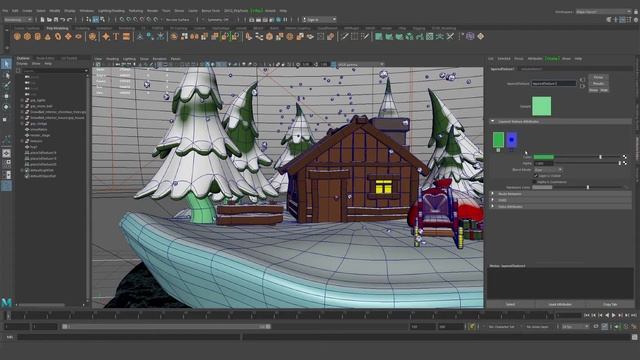Click the Hide button in Attribute Editor
This screenshot has width=640, height=360.
click(x=604, y=90)
